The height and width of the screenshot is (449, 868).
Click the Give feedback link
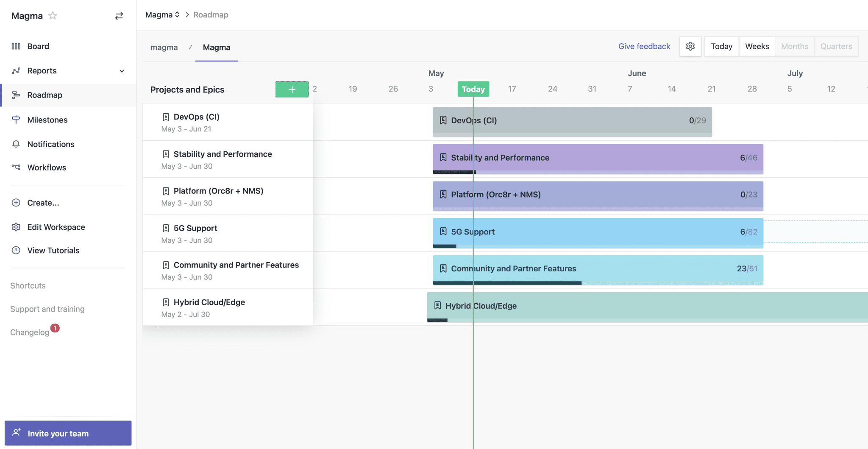click(x=644, y=46)
